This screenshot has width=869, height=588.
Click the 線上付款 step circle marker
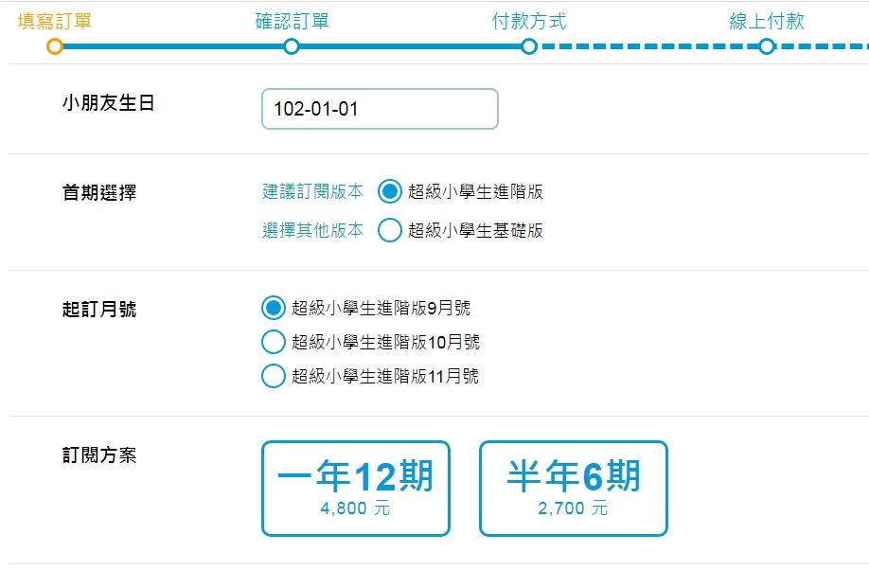click(x=767, y=46)
